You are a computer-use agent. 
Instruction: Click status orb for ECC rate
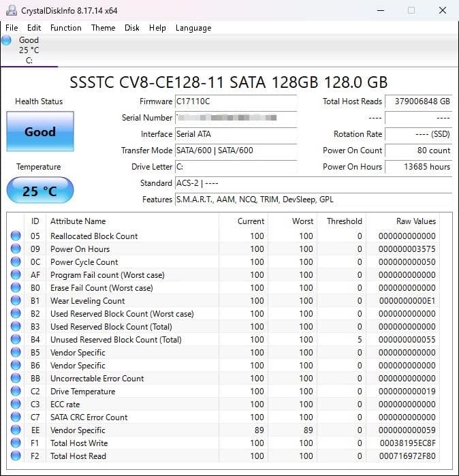pos(16,404)
